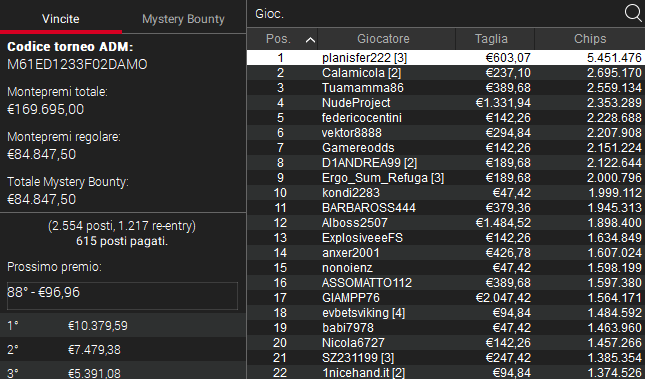The height and width of the screenshot is (379, 645).
Task: Select the 1° prize payout row
Action: point(123,326)
